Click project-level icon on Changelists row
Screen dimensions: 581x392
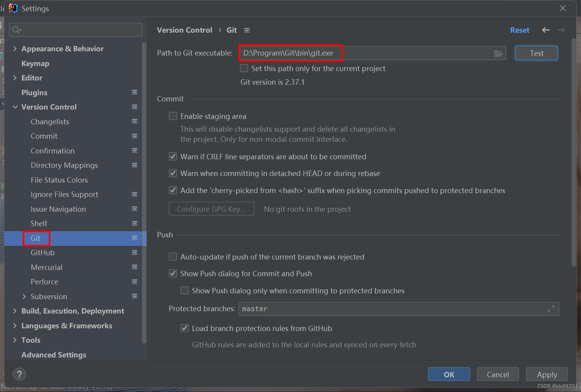[135, 121]
